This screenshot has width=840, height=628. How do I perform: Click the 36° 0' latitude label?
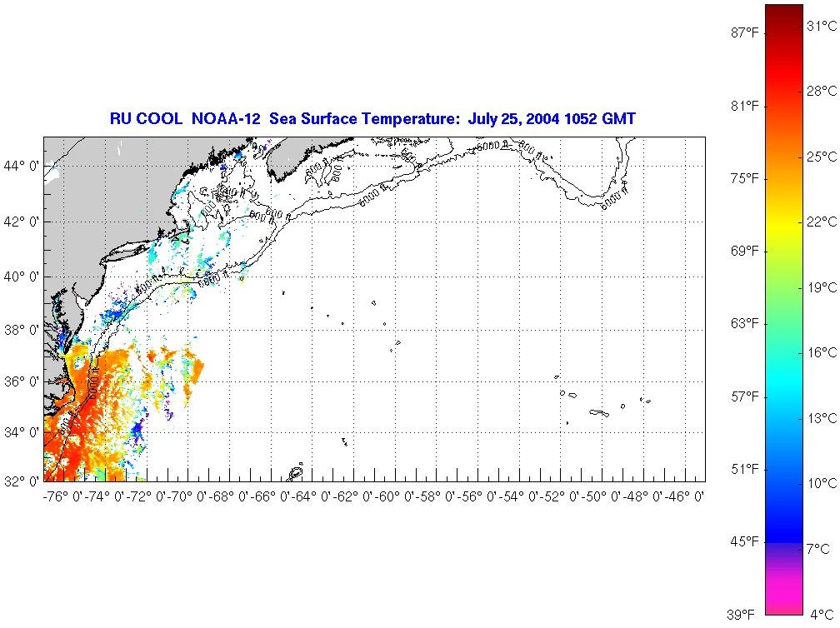click(x=21, y=381)
